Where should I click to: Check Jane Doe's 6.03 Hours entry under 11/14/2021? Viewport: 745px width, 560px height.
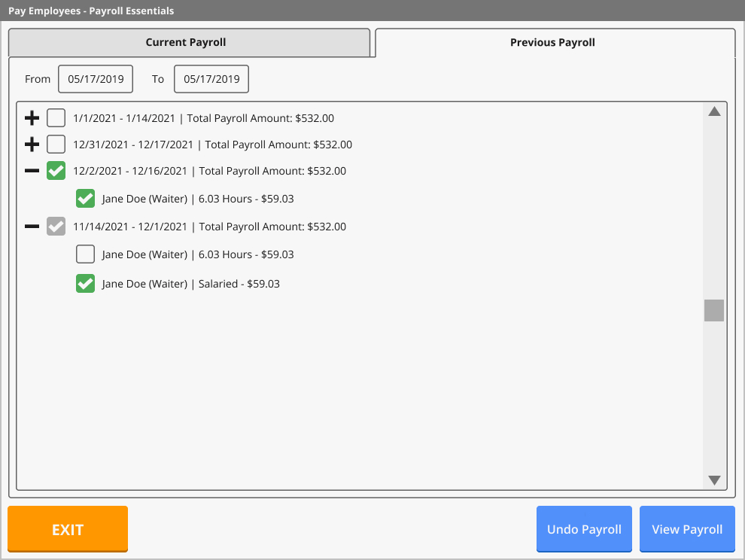85,254
